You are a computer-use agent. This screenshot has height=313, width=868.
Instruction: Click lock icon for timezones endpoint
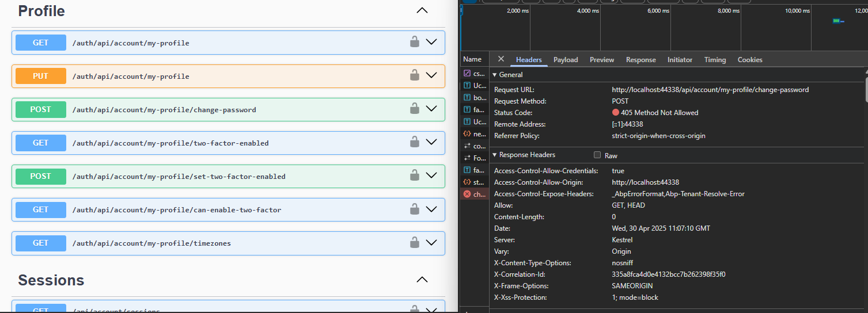pyautogui.click(x=414, y=243)
